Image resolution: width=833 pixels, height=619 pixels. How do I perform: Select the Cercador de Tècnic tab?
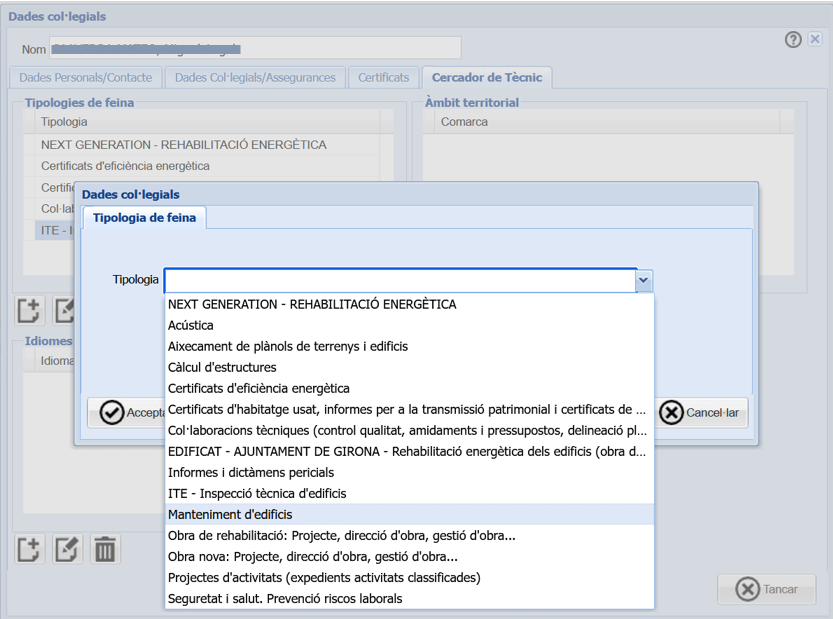(x=487, y=78)
